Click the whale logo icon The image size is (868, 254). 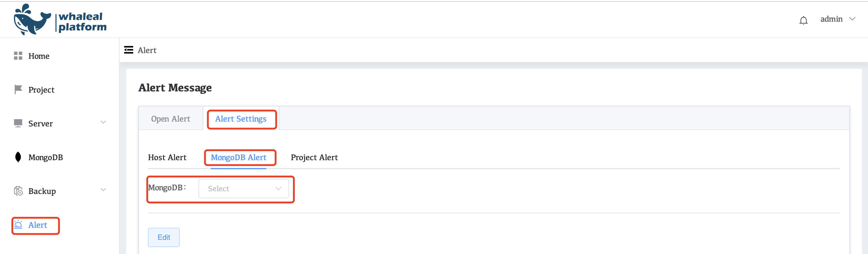click(x=32, y=20)
